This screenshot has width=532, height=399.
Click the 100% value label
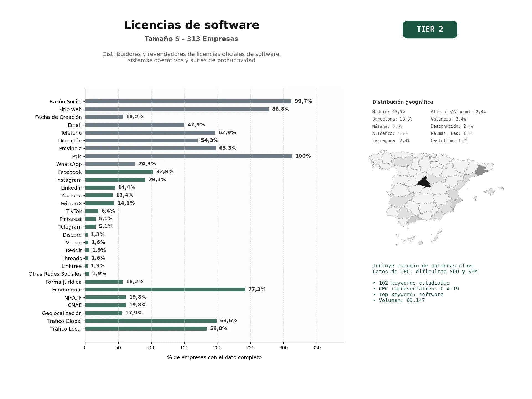[303, 156]
